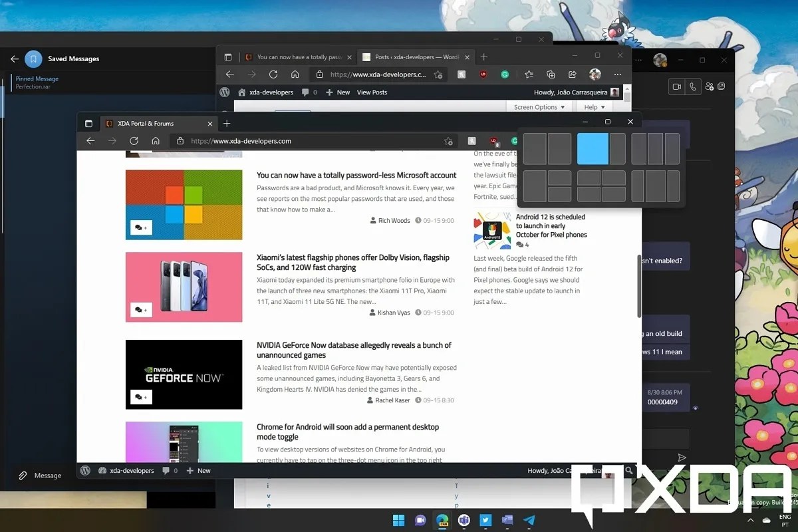Screen dimensions: 798x532
Task: Click the Xiaomi phones article thumbnail
Action: 184,287
